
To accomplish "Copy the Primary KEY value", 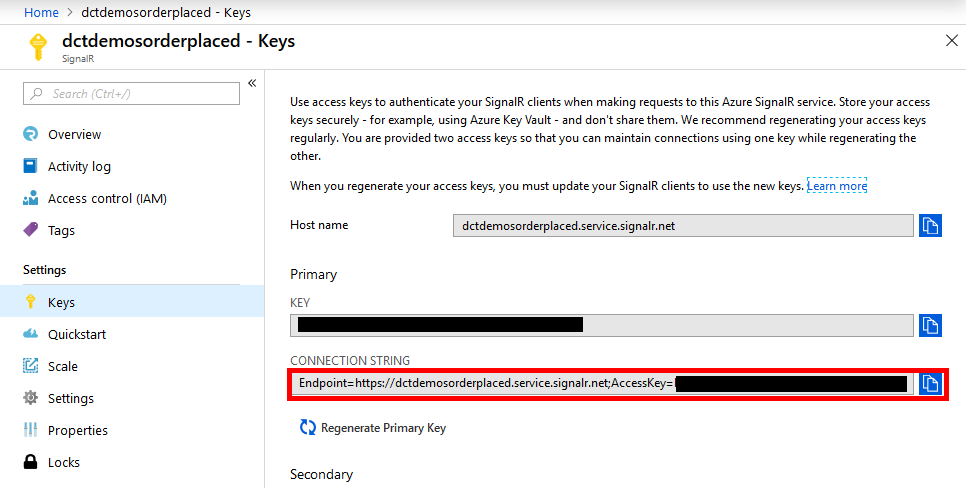I will (930, 325).
